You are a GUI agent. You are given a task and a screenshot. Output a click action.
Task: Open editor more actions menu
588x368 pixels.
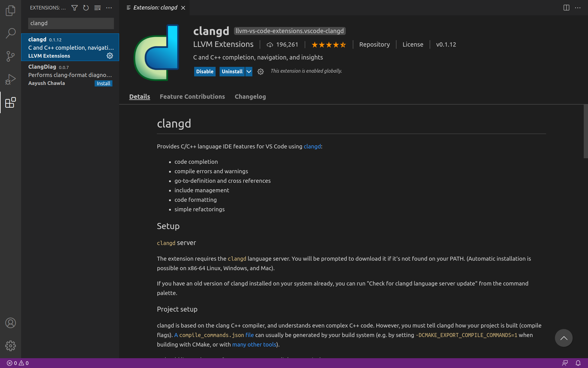click(x=578, y=8)
